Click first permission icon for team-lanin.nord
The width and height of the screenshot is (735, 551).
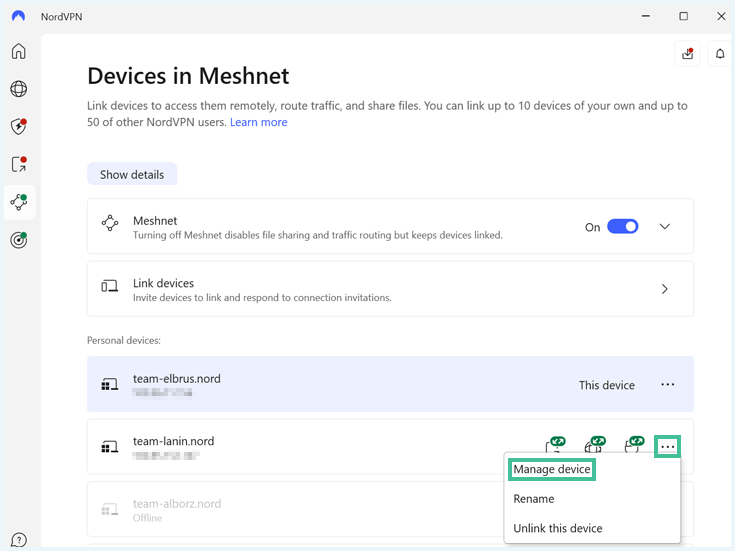555,445
